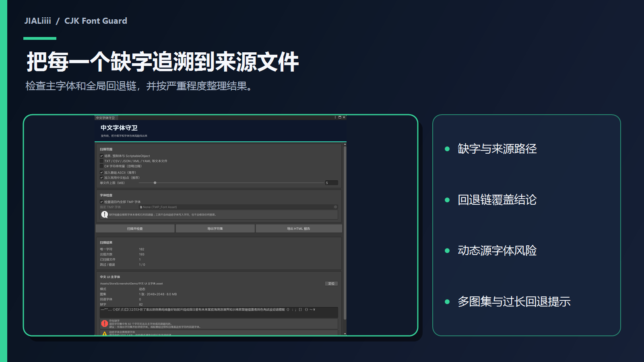The width and height of the screenshot is (644, 362).
Task: Click the 图集 value 1 张 · 2048×2048
Action: pos(158,294)
